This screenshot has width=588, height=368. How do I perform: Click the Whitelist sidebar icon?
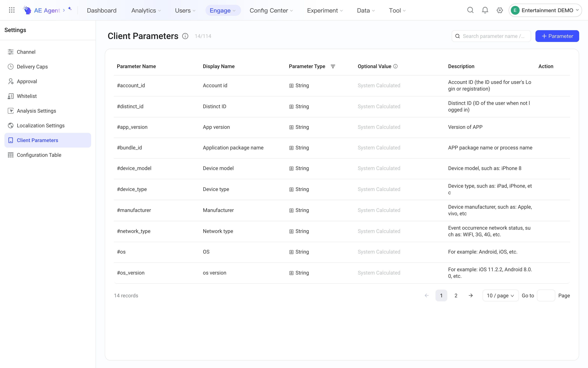pos(11,96)
